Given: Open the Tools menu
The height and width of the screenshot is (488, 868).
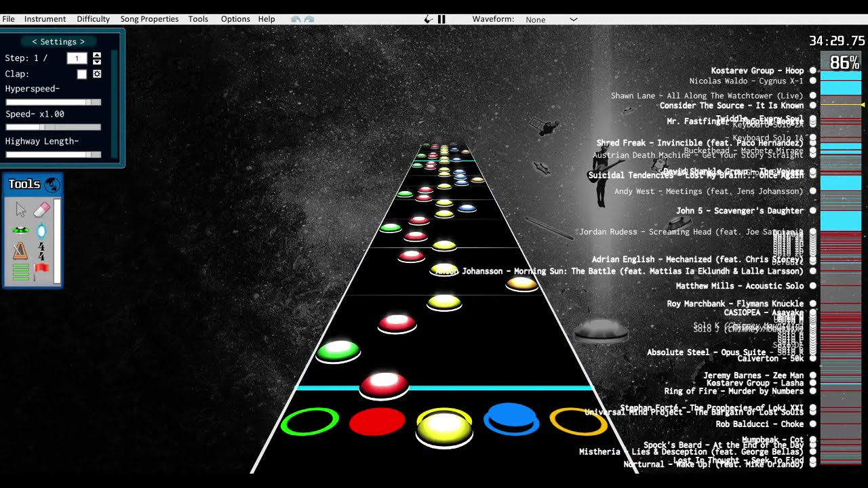Looking at the screenshot, I should coord(198,19).
